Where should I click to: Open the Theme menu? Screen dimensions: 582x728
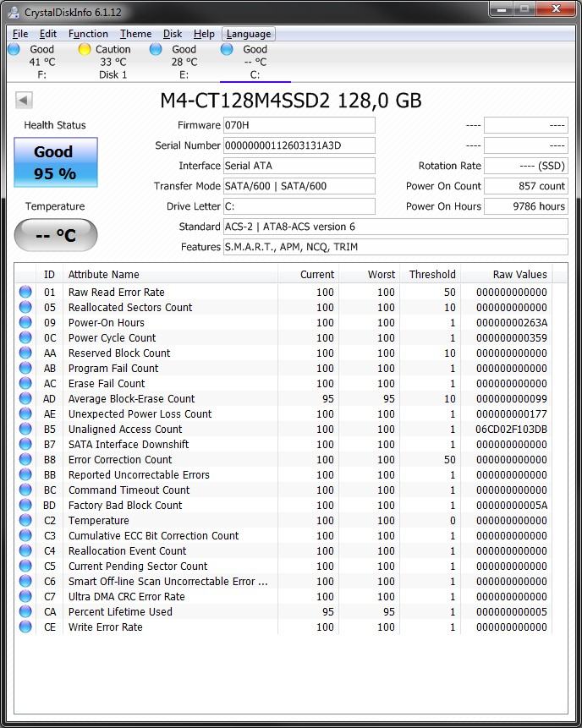135,34
